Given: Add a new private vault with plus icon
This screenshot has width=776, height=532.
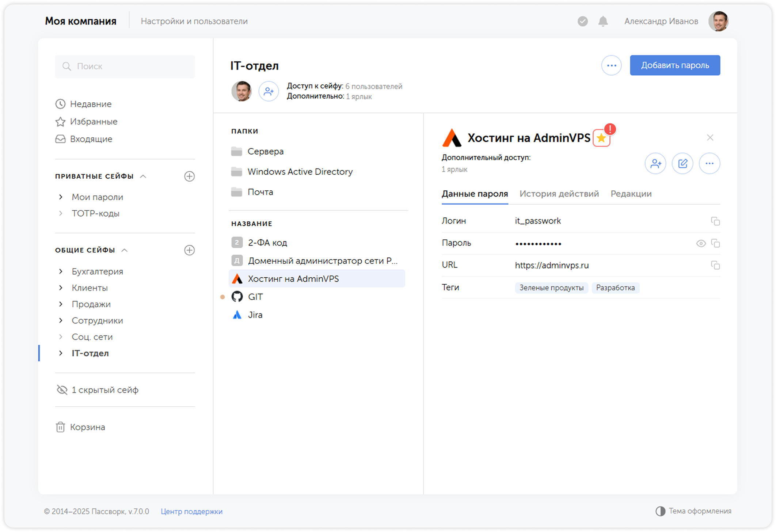Looking at the screenshot, I should point(189,176).
